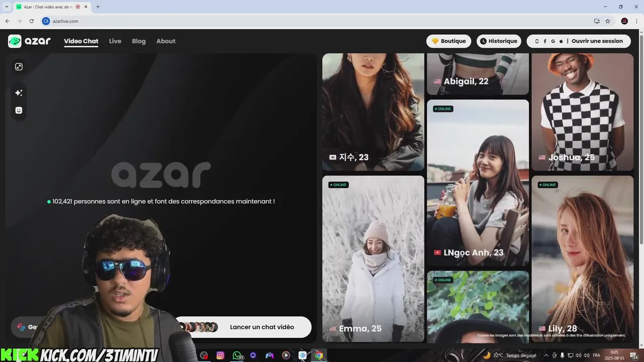Screen dimensions: 644x362
Task: Expand hidden system tray icons chevron
Action: pyautogui.click(x=546, y=355)
